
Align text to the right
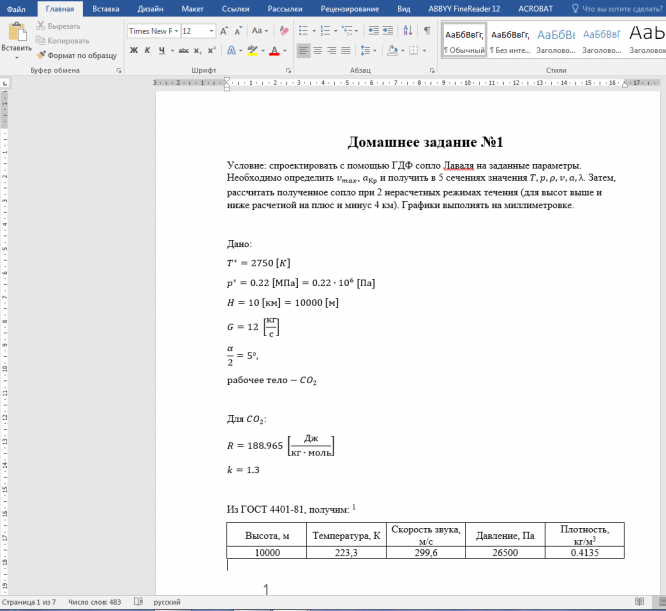coord(332,51)
